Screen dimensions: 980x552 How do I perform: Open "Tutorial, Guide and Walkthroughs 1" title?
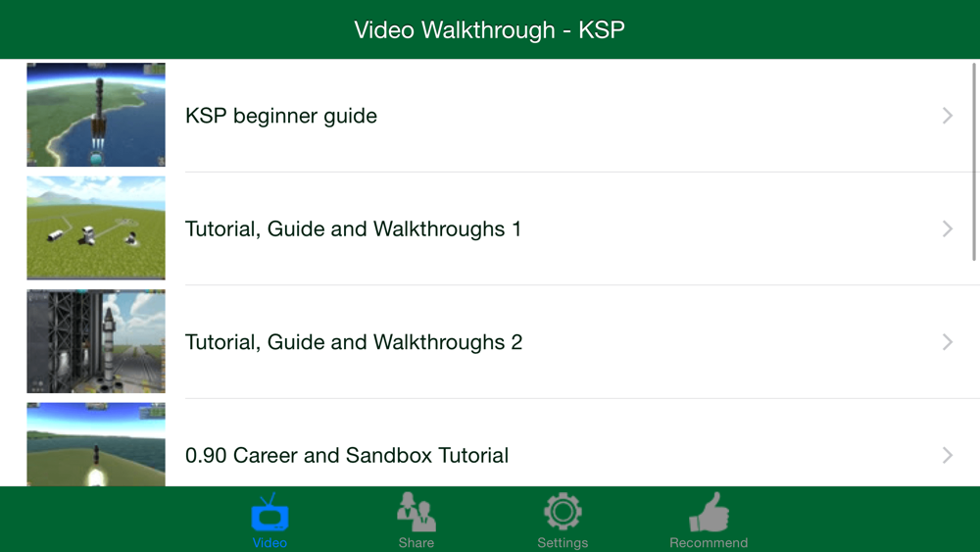point(353,228)
